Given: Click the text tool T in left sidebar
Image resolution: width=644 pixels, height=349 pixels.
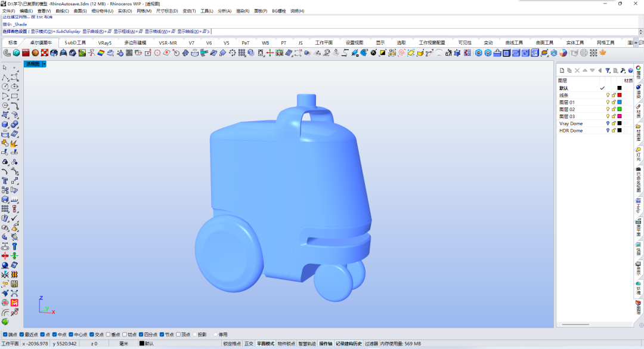Looking at the screenshot, I should point(5,180).
